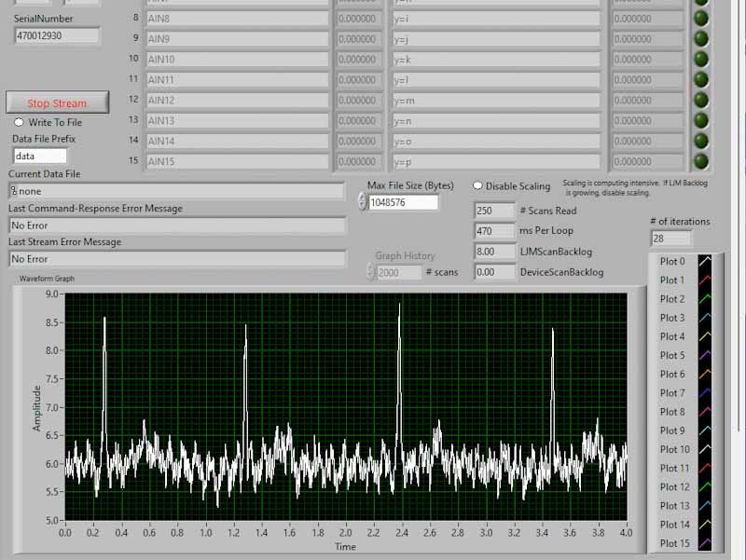Click the LED indicator in row 12

click(700, 100)
